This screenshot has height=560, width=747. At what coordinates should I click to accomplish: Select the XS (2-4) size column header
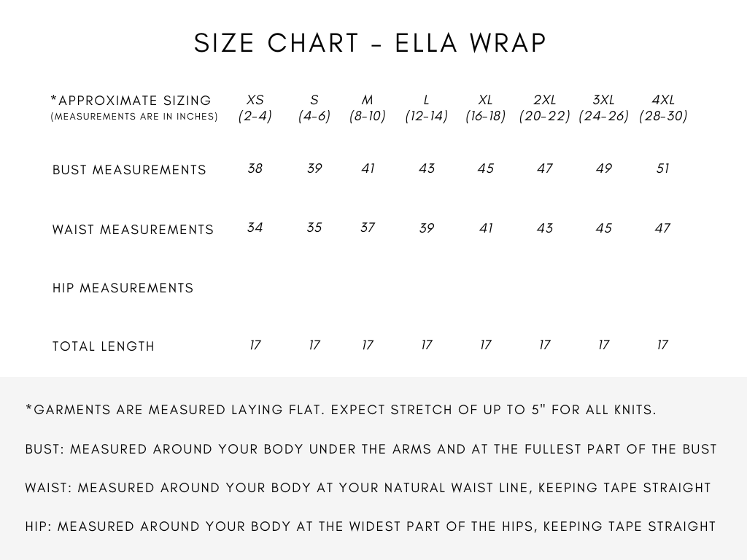pyautogui.click(x=255, y=108)
